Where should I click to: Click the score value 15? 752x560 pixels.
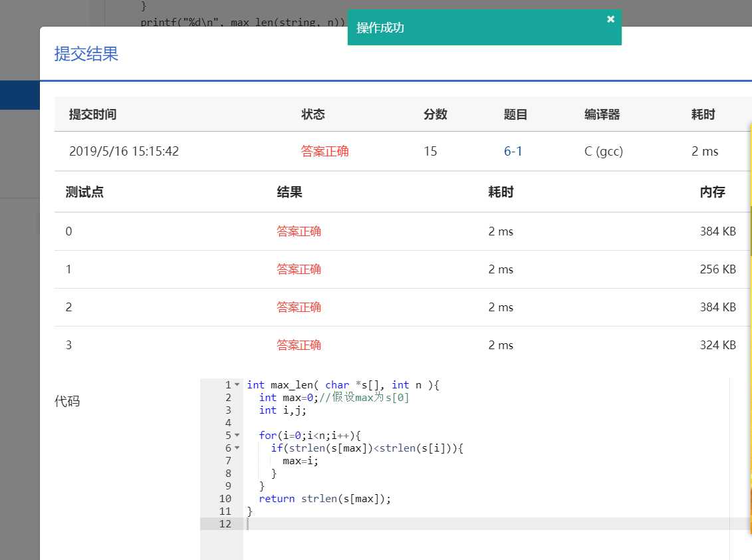coord(430,151)
